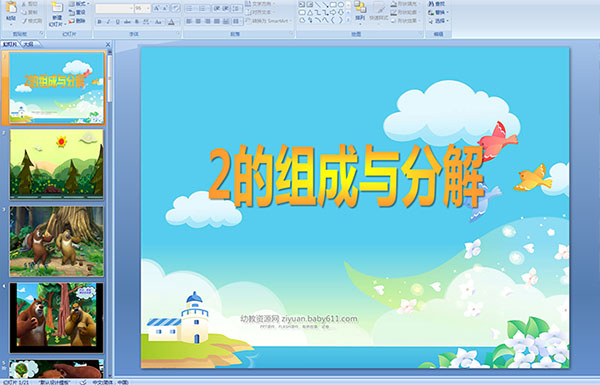Apply Bold formatting with B icon
This screenshot has height=385, width=600.
pyautogui.click(x=99, y=22)
